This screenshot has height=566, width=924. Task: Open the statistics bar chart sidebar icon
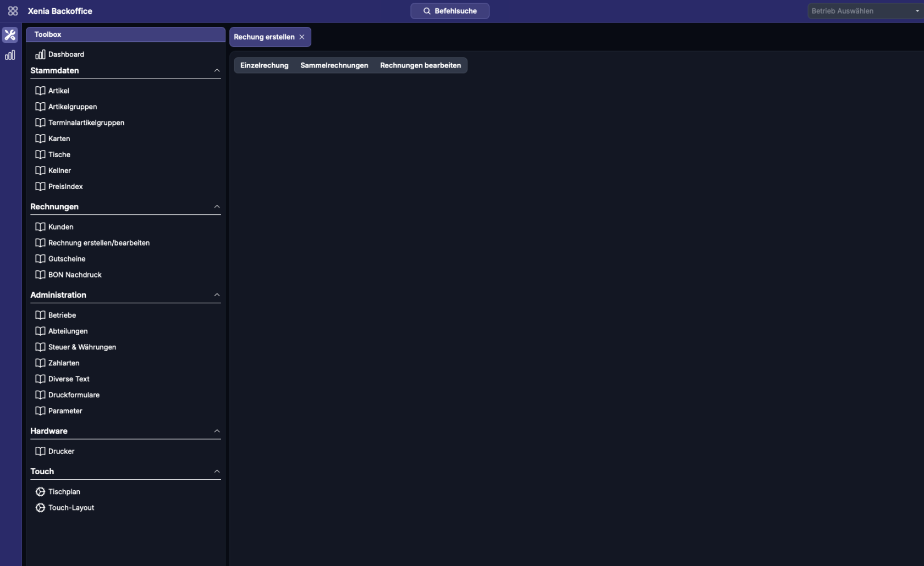(x=10, y=55)
